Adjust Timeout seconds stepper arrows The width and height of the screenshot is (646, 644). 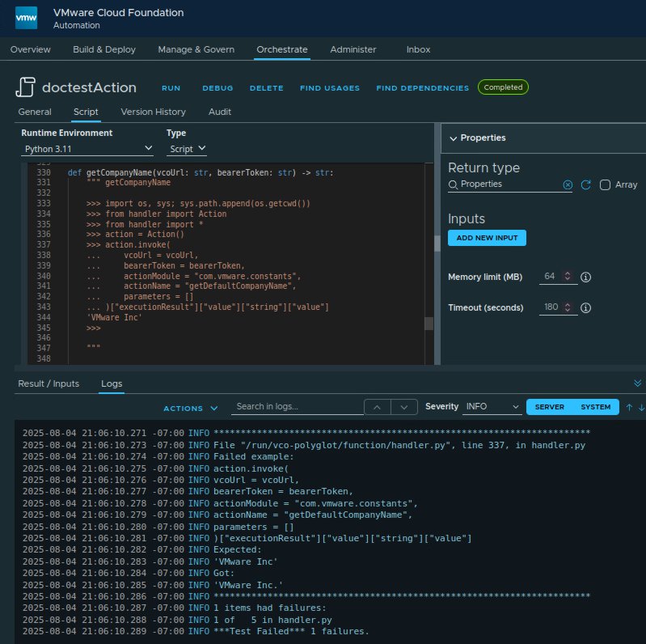568,307
